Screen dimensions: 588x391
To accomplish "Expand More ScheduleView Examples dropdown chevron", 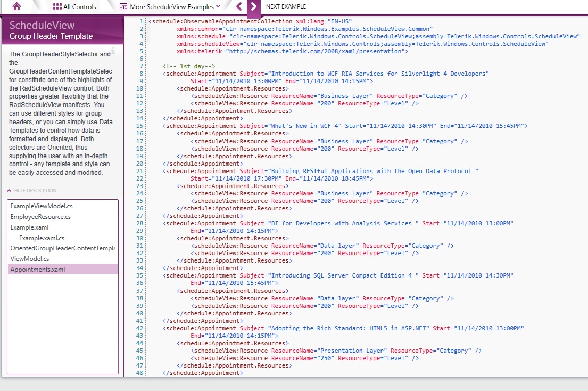I will point(218,6).
